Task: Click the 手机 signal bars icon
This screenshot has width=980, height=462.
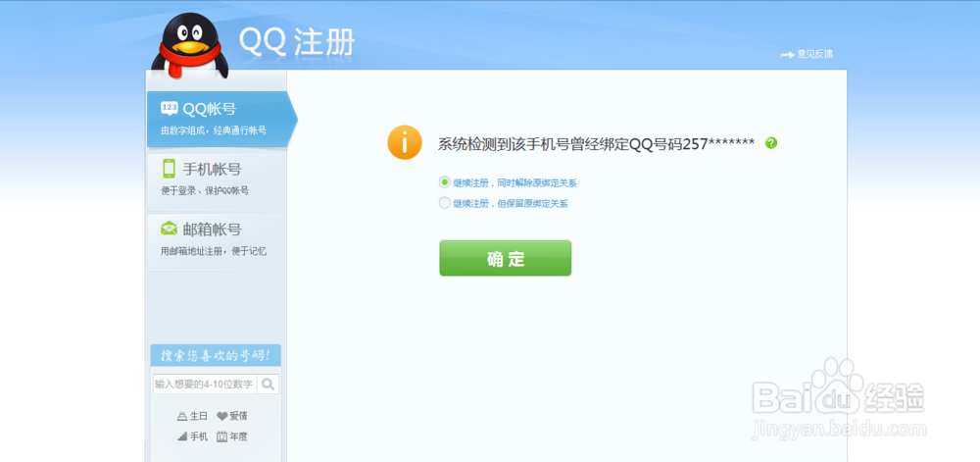Action: click(x=182, y=436)
